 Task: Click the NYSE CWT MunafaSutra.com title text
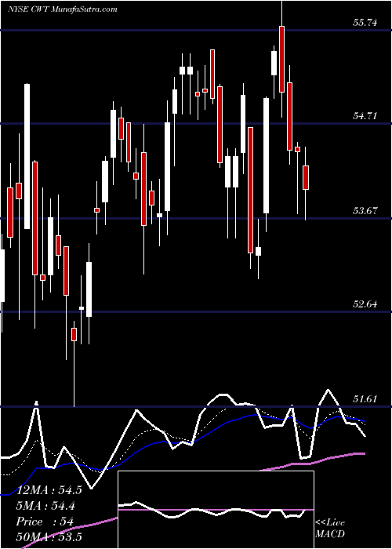[x=62, y=9]
